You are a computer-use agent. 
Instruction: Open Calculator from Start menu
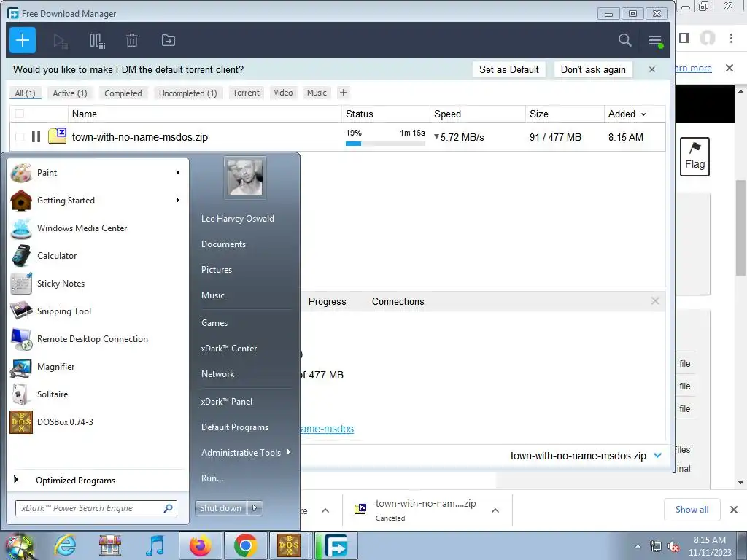98,256
